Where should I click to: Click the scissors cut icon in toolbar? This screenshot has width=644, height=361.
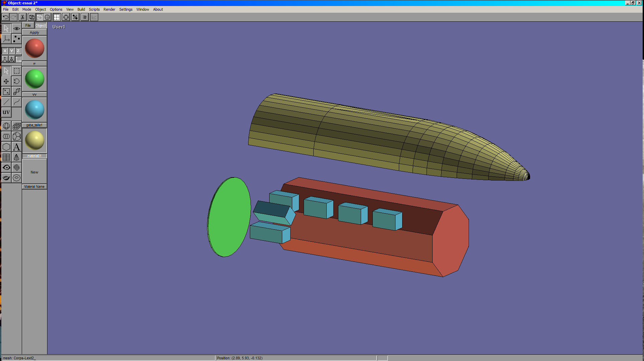pyautogui.click(x=22, y=17)
